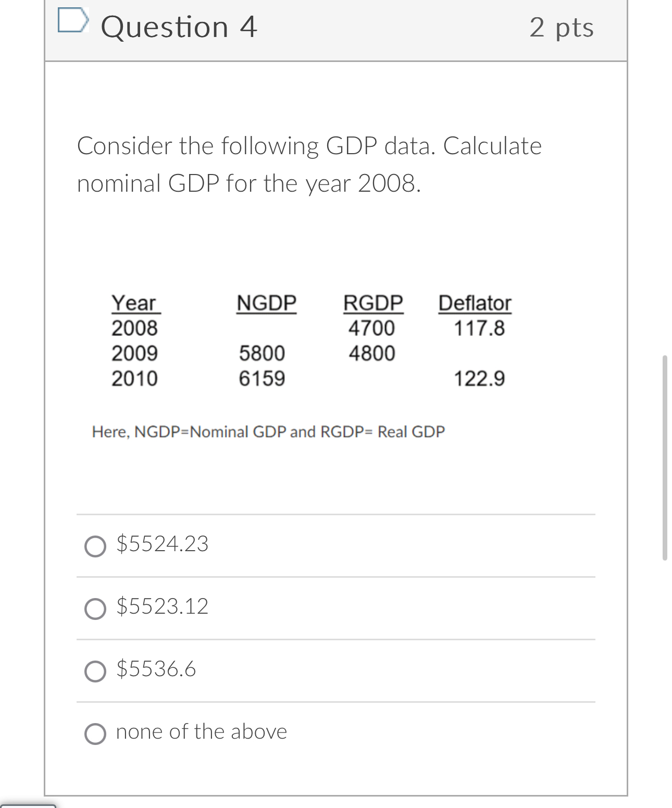
Task: Click the 'none of the above' text label
Action: (x=201, y=732)
